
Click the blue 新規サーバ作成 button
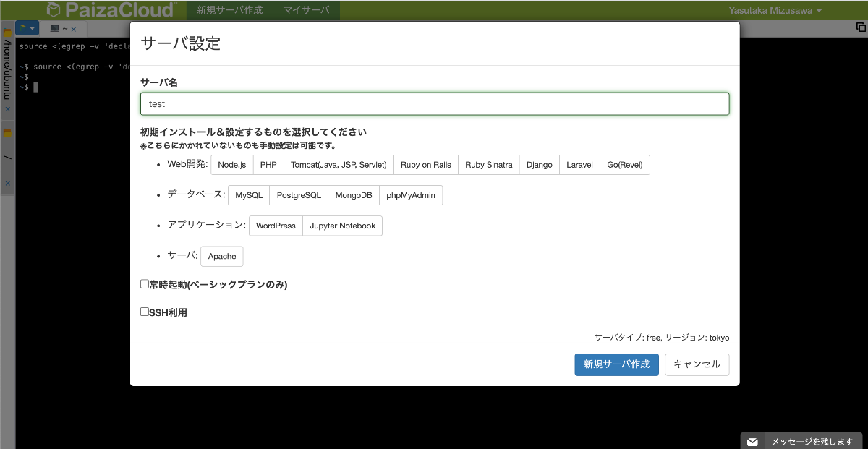(x=617, y=364)
